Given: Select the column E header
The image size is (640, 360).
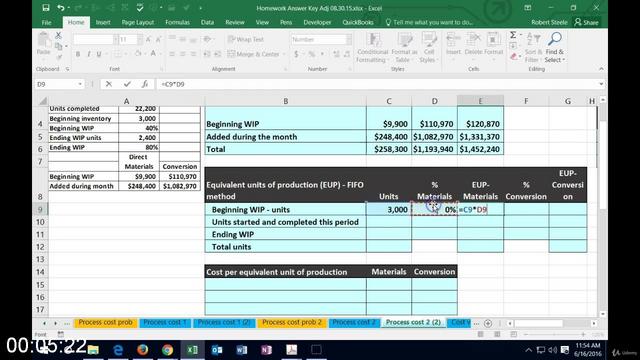Looking at the screenshot, I should 480,101.
